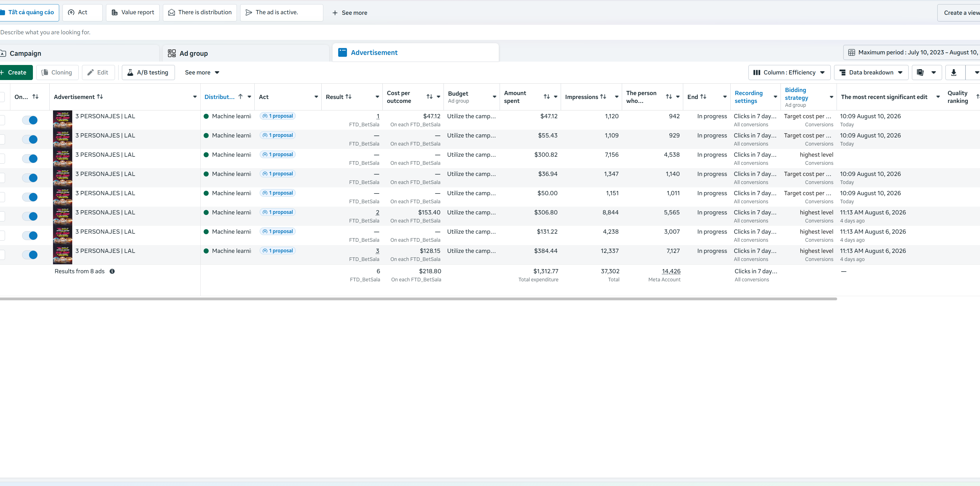Image resolution: width=980 pixels, height=486 pixels.
Task: Open the Value report view
Action: pyautogui.click(x=133, y=13)
